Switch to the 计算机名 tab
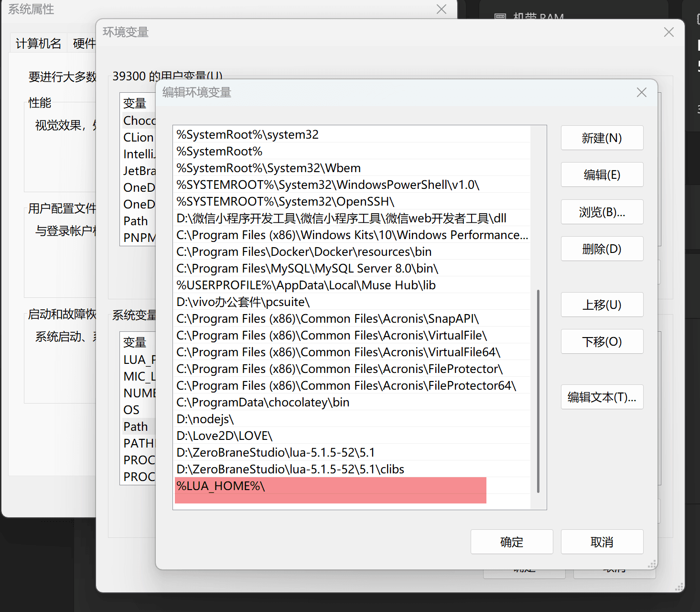The width and height of the screenshot is (700, 612). pos(38,44)
